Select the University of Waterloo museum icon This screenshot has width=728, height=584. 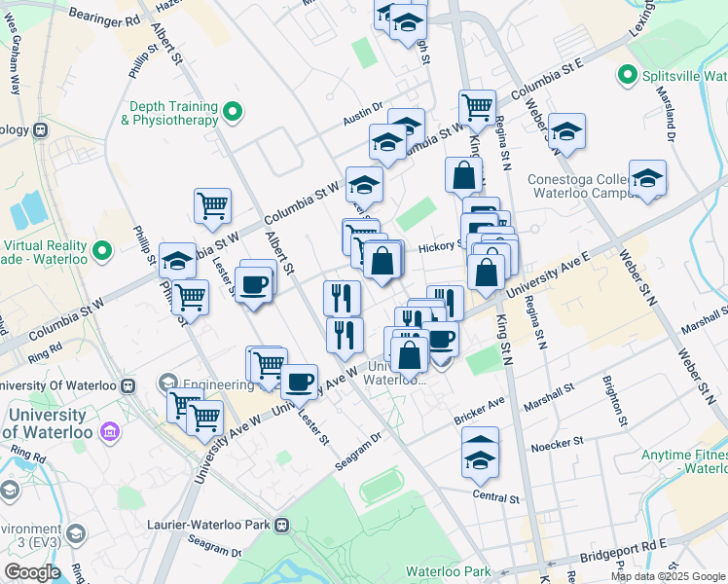(x=110, y=430)
